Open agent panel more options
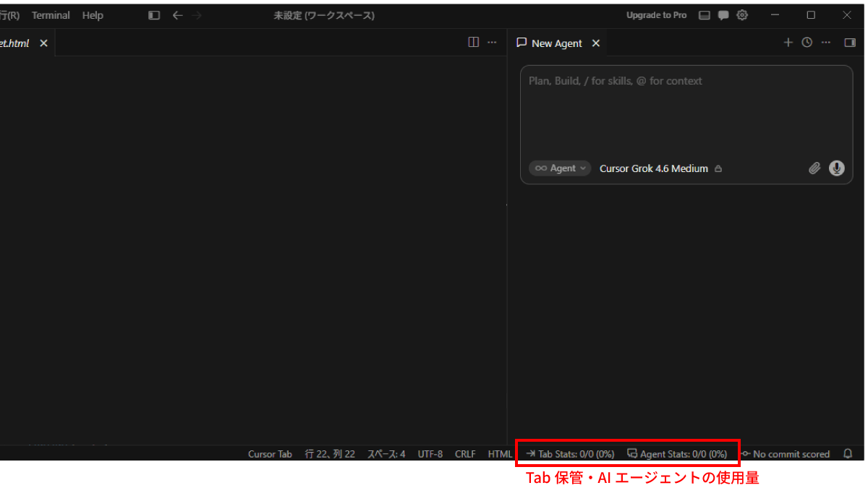The height and width of the screenshot is (488, 868). [x=826, y=43]
